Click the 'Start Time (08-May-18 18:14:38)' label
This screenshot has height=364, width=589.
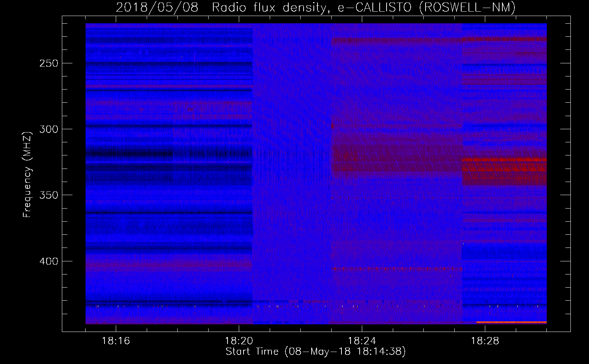pos(316,352)
